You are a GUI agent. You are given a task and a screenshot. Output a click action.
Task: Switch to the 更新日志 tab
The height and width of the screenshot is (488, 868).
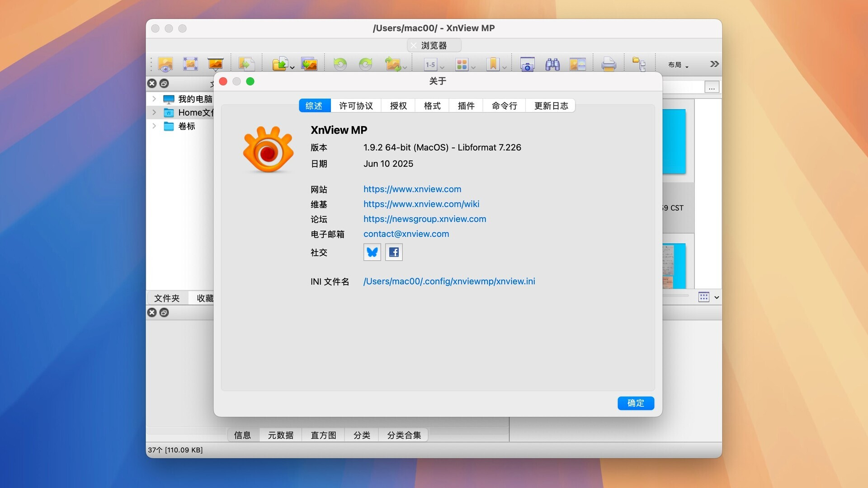pyautogui.click(x=550, y=105)
